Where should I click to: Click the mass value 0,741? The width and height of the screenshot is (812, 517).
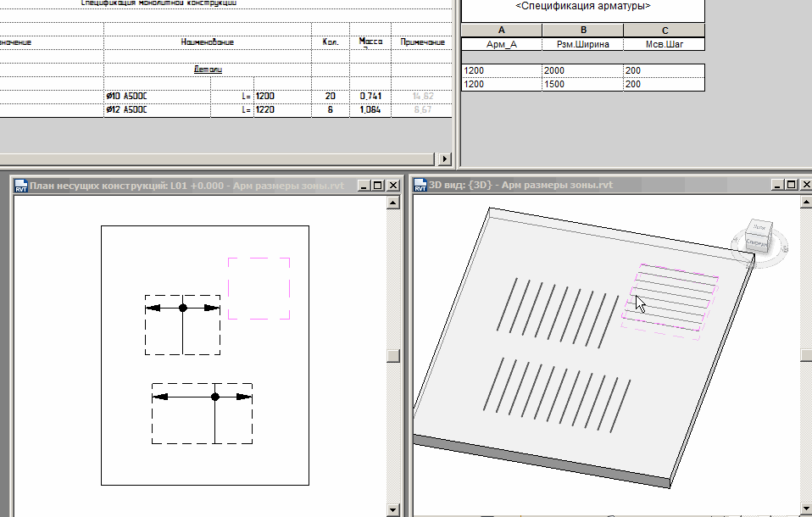[x=370, y=96]
